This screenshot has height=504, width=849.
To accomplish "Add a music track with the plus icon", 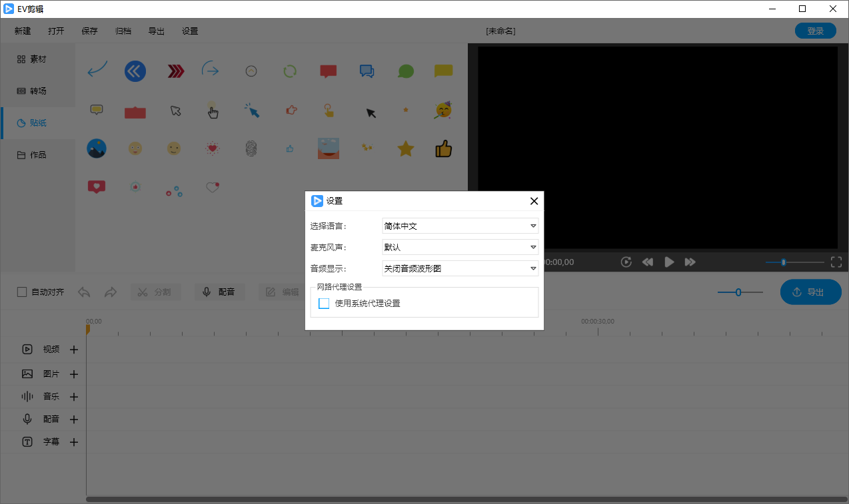I will (73, 396).
